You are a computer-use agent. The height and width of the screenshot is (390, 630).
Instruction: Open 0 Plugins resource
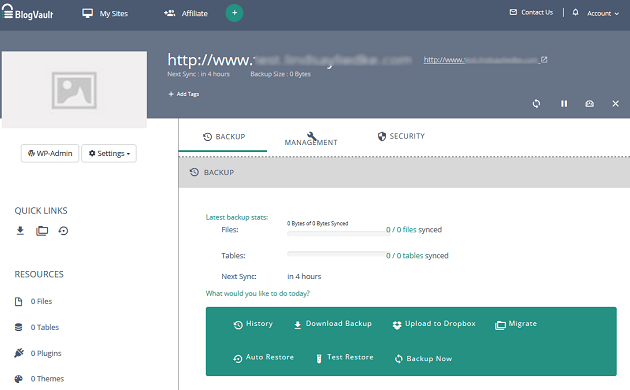tap(38, 353)
